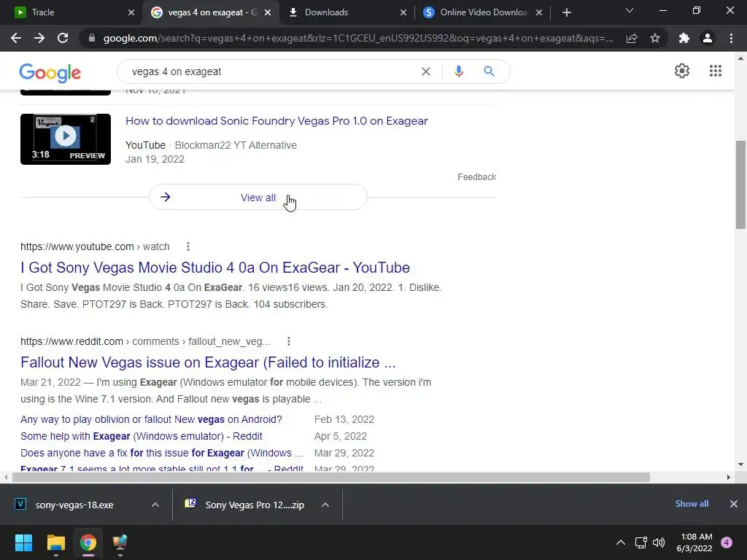This screenshot has height=560, width=747.
Task: Open the Windows Start menu
Action: pos(23,542)
